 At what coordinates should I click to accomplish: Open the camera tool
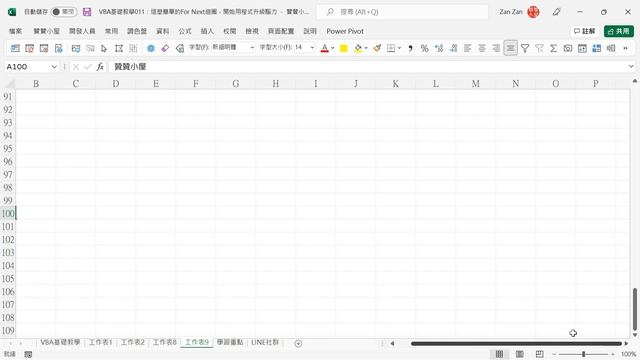pyautogui.click(x=568, y=48)
